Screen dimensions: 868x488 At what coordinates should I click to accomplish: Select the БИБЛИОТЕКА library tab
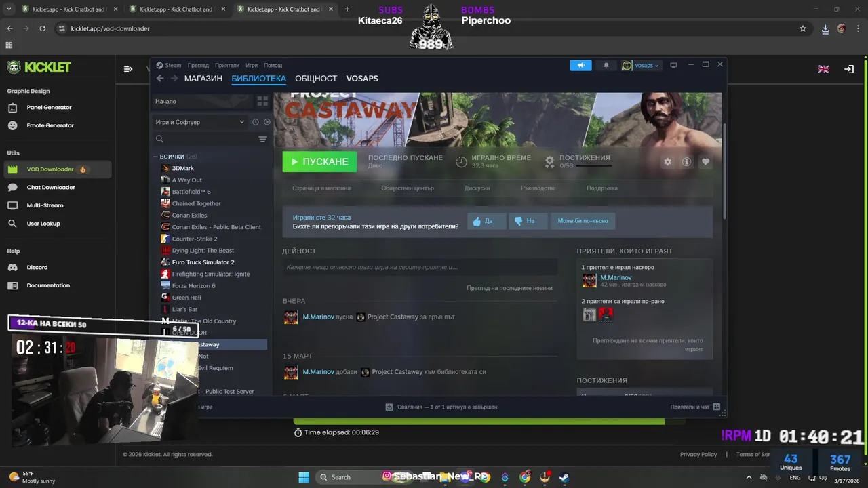(x=258, y=79)
